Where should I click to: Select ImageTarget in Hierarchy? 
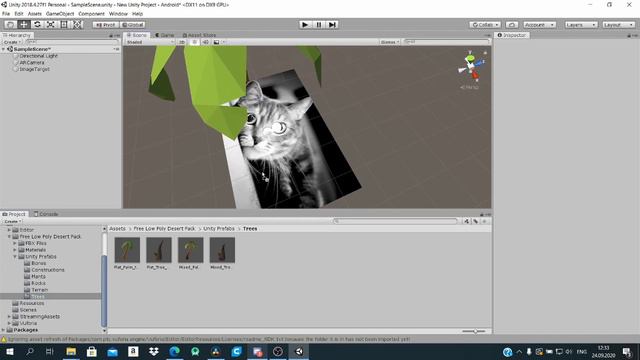pos(34,69)
